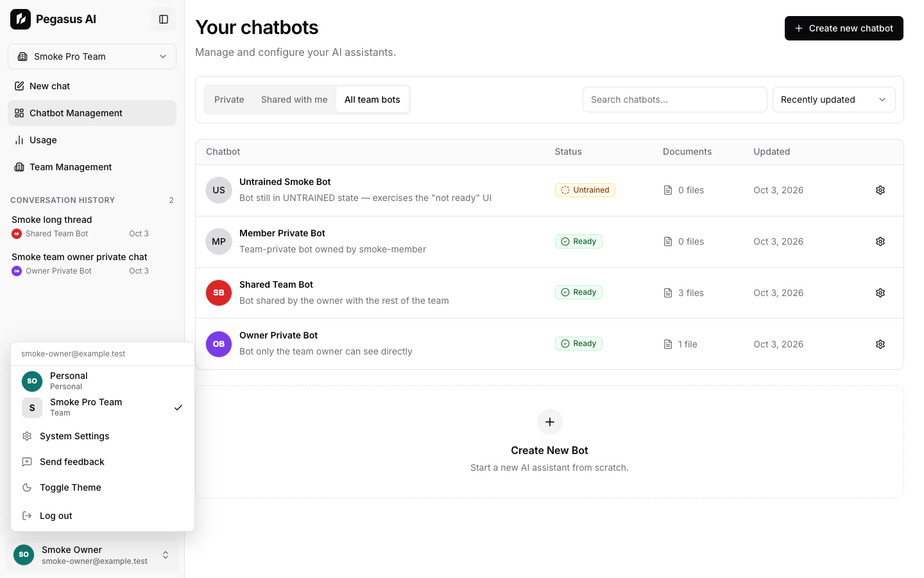The width and height of the screenshot is (924, 578).
Task: Click the Updated column header
Action: [x=771, y=152]
